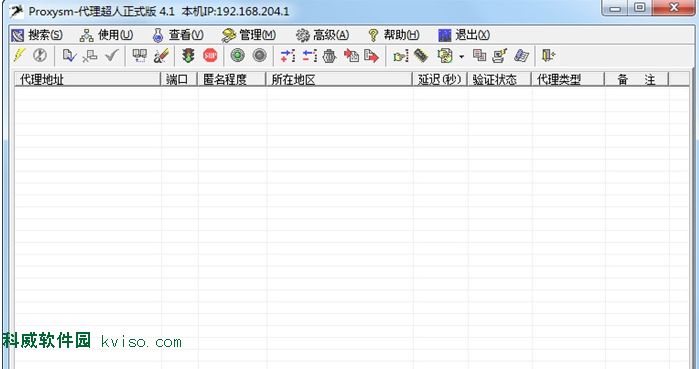Viewport: 699px width, 369px height.
Task: Sort by 代理类型 column header
Action: click(x=567, y=80)
